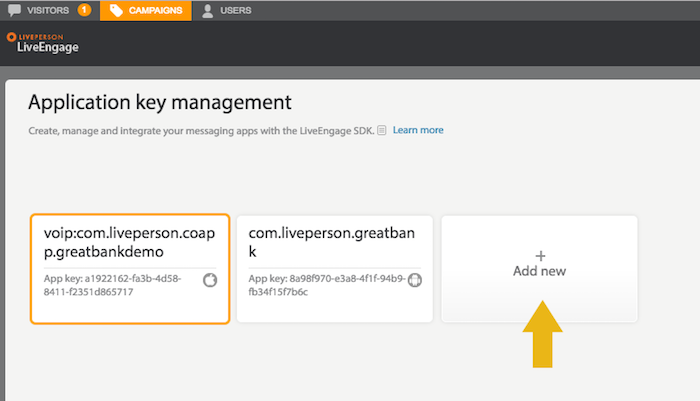Click the Application key management heading
Image resolution: width=700 pixels, height=401 pixels.
coord(160,102)
